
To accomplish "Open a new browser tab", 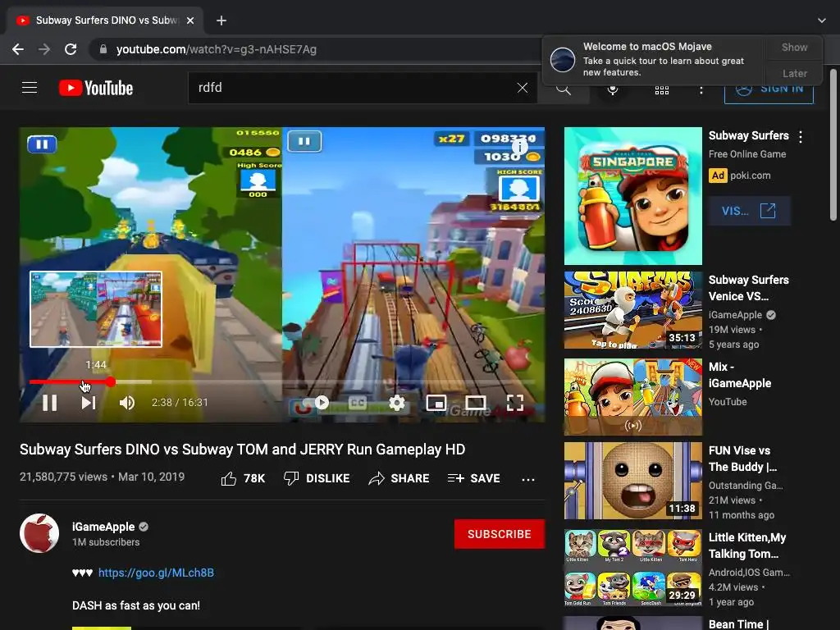I will tap(221, 21).
